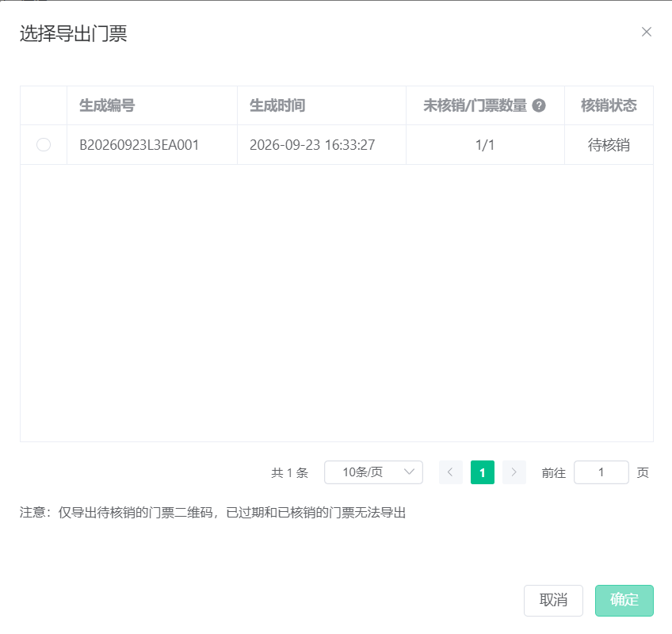Click cell B20260923L3EA001
This screenshot has height=634, width=672.
[x=152, y=145]
